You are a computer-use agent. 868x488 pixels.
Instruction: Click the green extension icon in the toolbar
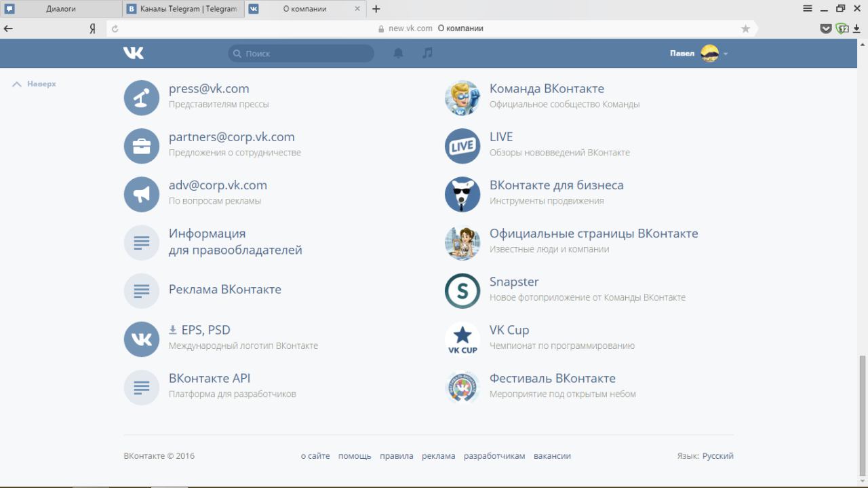point(842,29)
